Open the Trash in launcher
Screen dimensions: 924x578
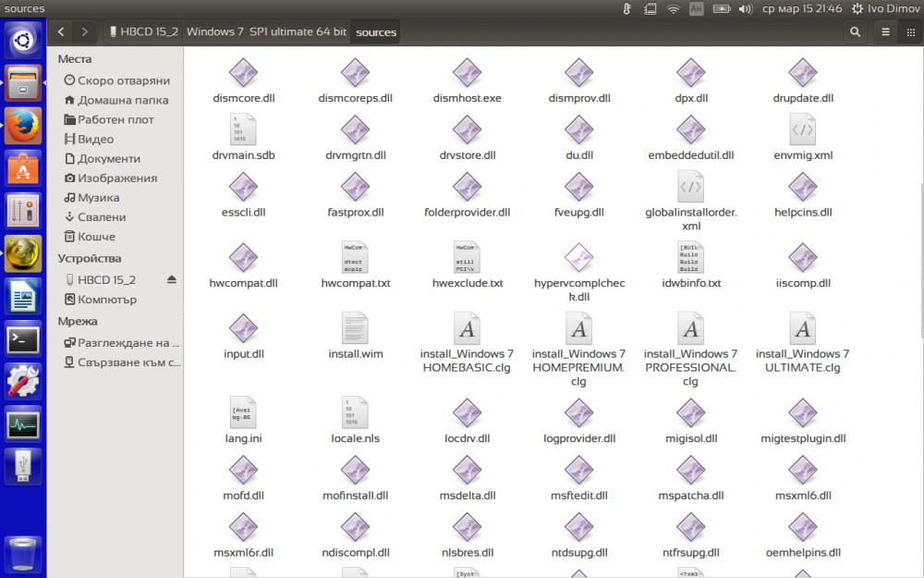(23, 553)
